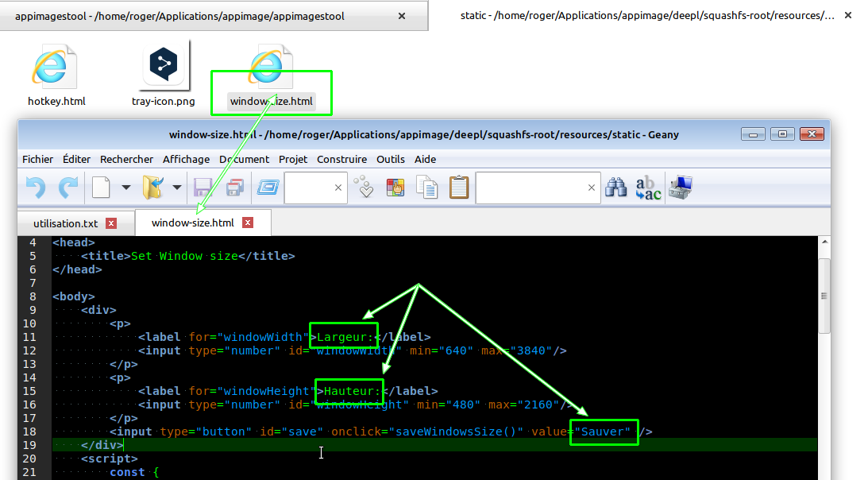Open the color chooser from the toolbar

pyautogui.click(x=395, y=188)
